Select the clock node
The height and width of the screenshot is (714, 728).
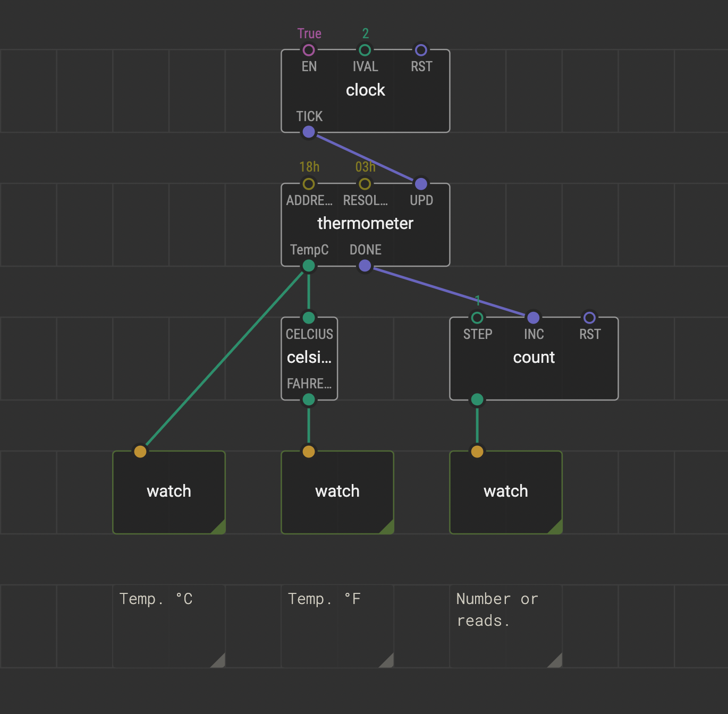click(x=366, y=91)
